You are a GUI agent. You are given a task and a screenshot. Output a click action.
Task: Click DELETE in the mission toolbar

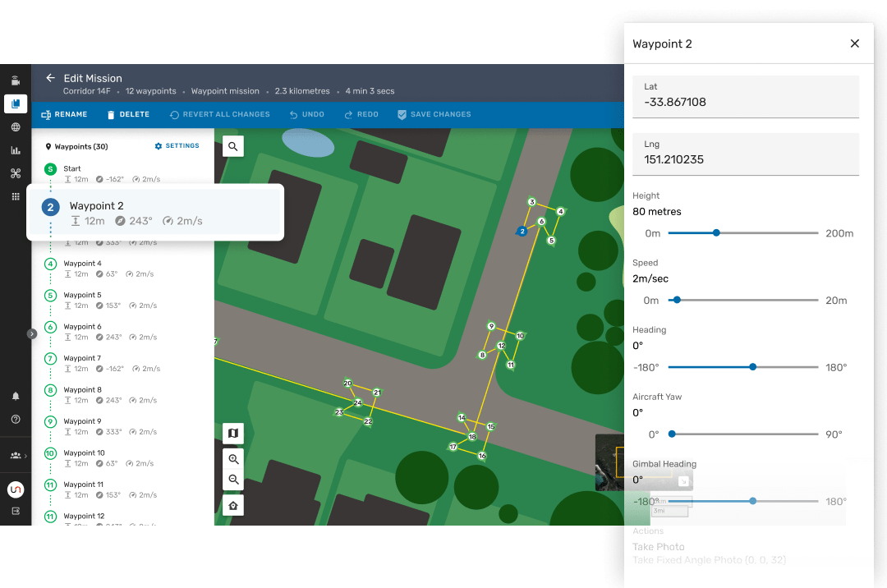point(128,114)
